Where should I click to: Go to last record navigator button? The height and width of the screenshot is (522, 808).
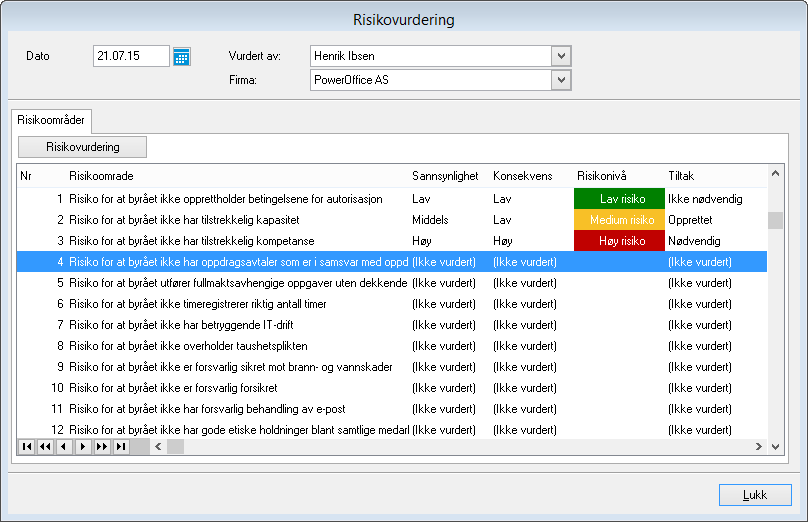tap(121, 446)
